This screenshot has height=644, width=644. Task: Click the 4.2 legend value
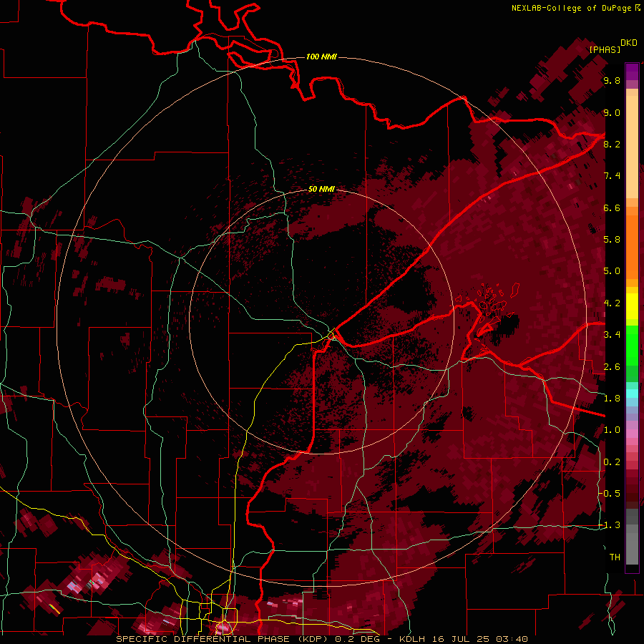[x=612, y=303]
